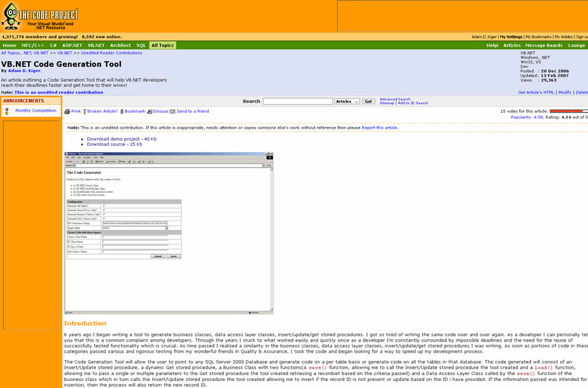Open the Architect menu item
This screenshot has height=388, width=588.
click(121, 45)
